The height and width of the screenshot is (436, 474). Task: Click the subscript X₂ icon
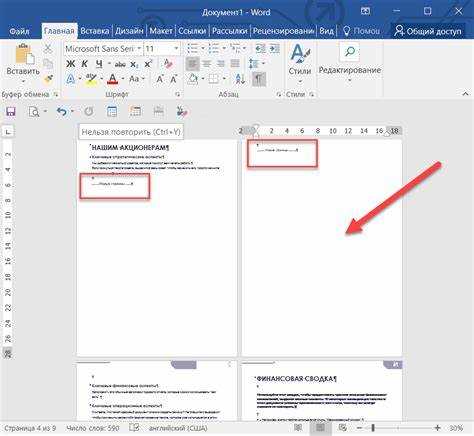click(134, 64)
